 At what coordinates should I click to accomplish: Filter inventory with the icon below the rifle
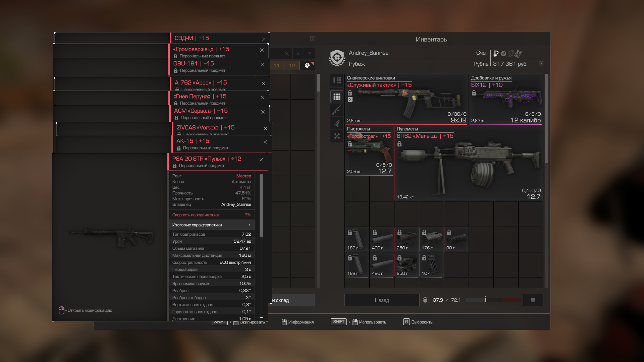click(337, 123)
